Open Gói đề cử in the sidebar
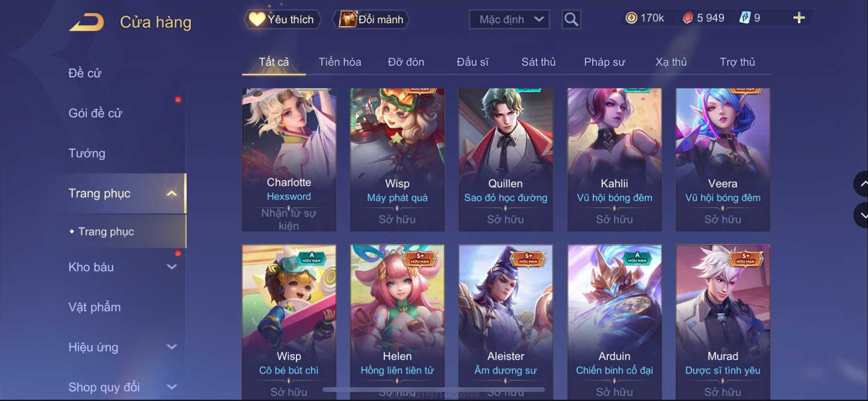Viewport: 868px width, 401px height. [95, 113]
